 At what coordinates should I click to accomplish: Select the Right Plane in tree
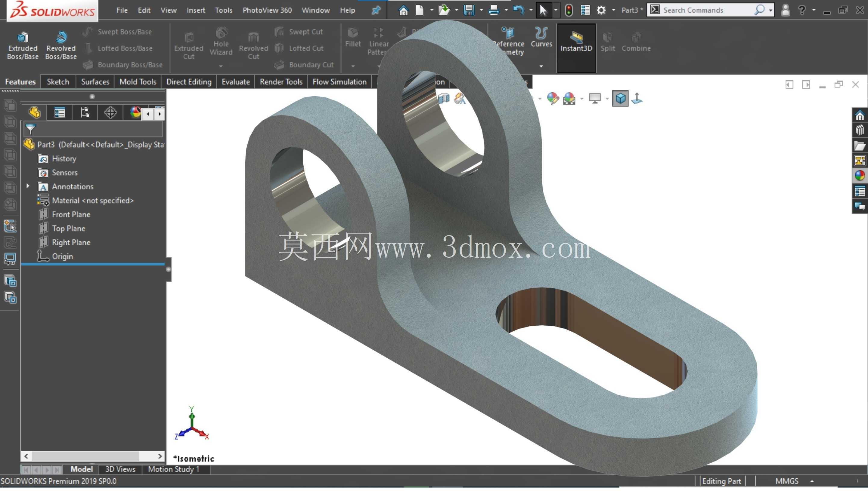71,242
